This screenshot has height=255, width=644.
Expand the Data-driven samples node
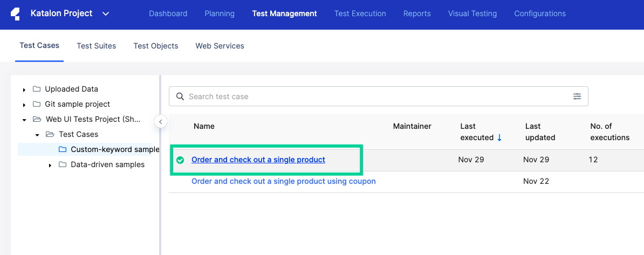(50, 165)
